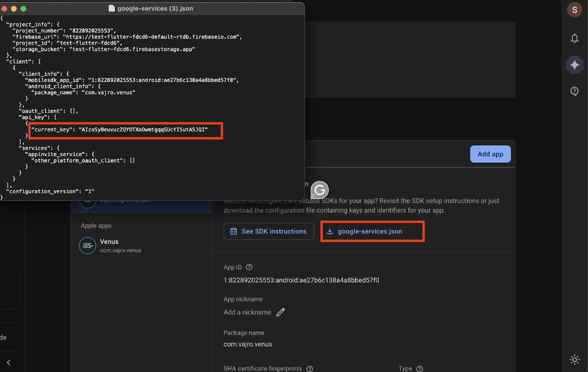Click the project_number line in JSON
This screenshot has width=588, height=372.
[x=64, y=31]
